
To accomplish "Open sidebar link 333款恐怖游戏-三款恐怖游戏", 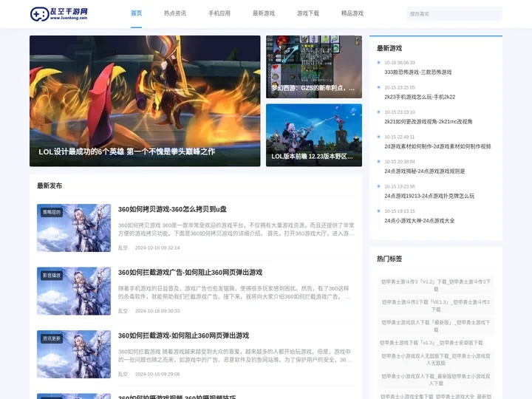I will pyautogui.click(x=418, y=72).
